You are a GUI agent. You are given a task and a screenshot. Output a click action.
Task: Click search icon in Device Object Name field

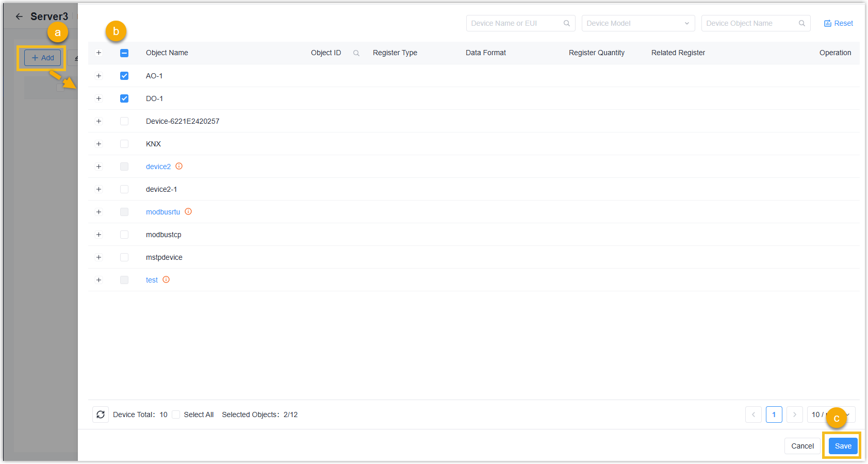pos(801,23)
